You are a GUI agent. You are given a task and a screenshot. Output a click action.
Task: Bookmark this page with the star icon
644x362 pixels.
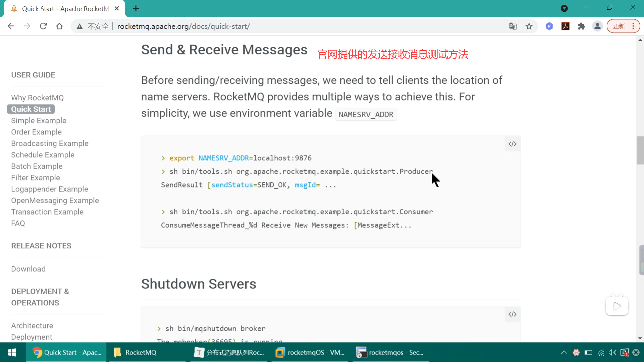529,26
